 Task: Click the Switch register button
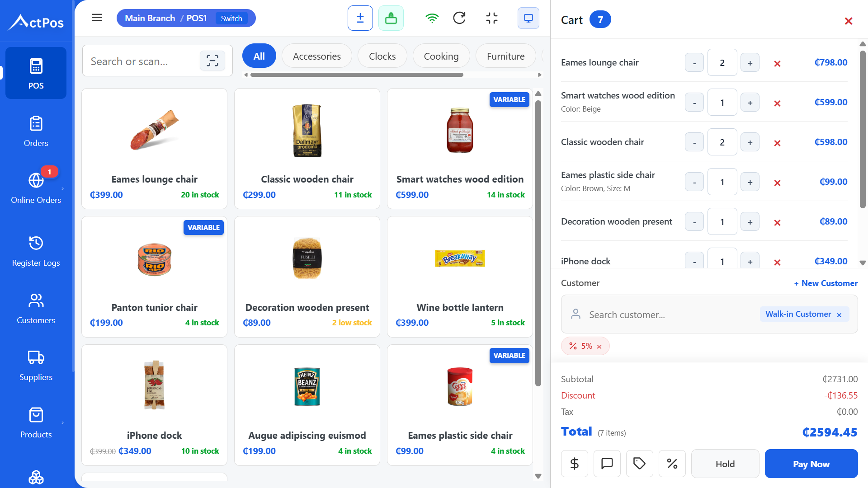[231, 19]
